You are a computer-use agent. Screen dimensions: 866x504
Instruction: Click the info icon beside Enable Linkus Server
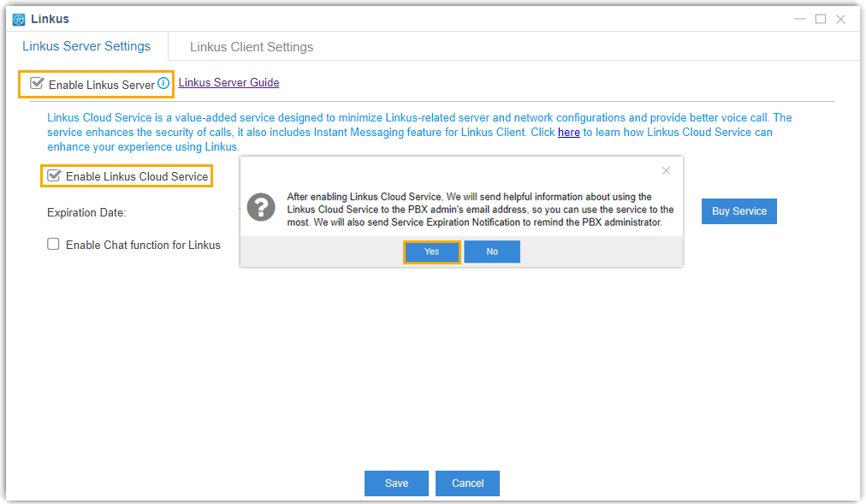163,83
